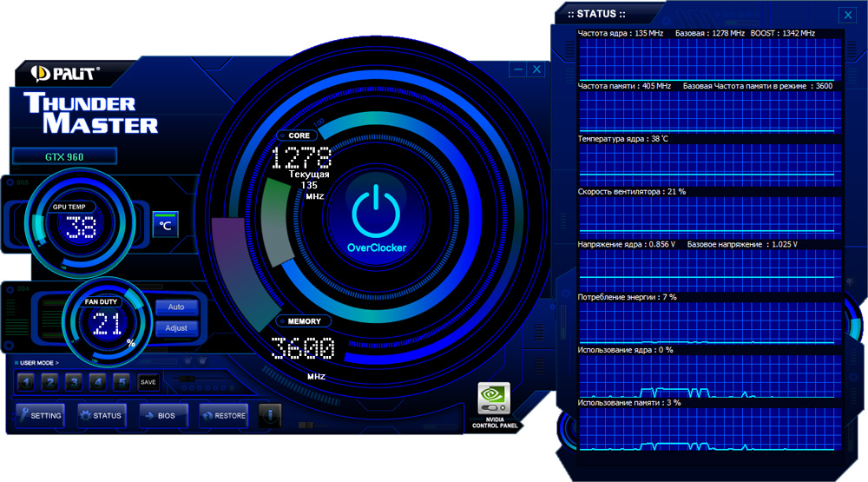Select the GTX 960 GPU label
The width and height of the screenshot is (868, 482).
[x=64, y=157]
